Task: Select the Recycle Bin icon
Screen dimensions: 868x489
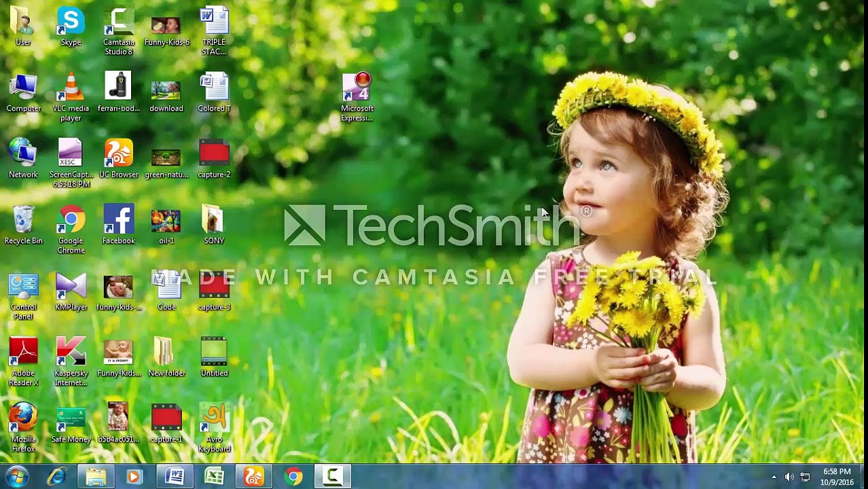Action: click(x=23, y=225)
